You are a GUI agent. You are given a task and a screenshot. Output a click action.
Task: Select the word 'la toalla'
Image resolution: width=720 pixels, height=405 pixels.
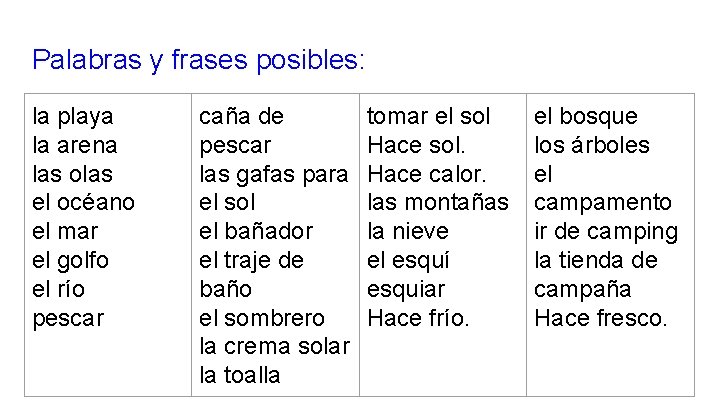(x=240, y=376)
